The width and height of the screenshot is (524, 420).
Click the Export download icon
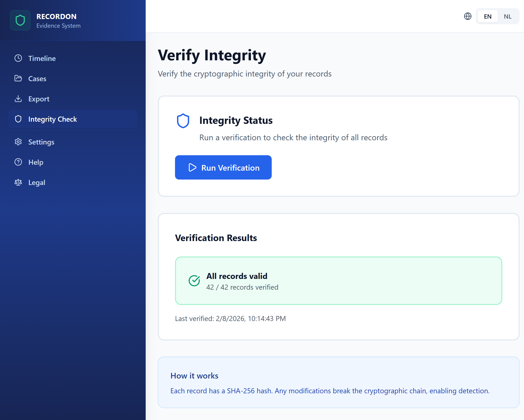[x=18, y=99]
